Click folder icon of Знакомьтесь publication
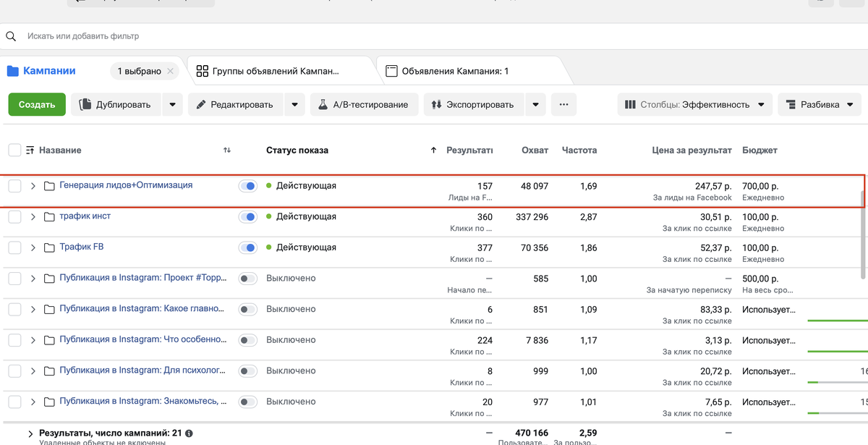868x445 pixels. pos(49,402)
